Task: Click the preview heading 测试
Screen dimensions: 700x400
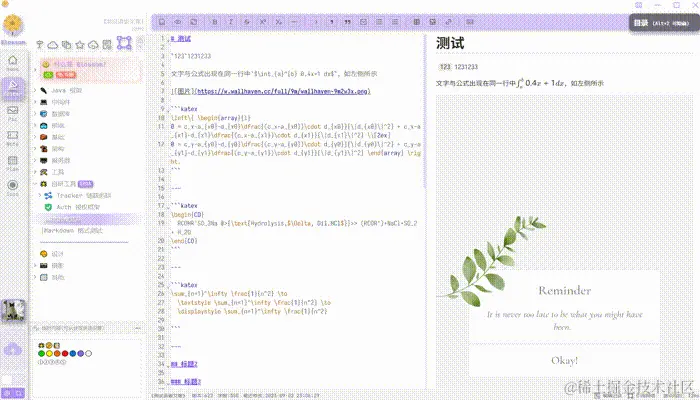Action: (450, 43)
